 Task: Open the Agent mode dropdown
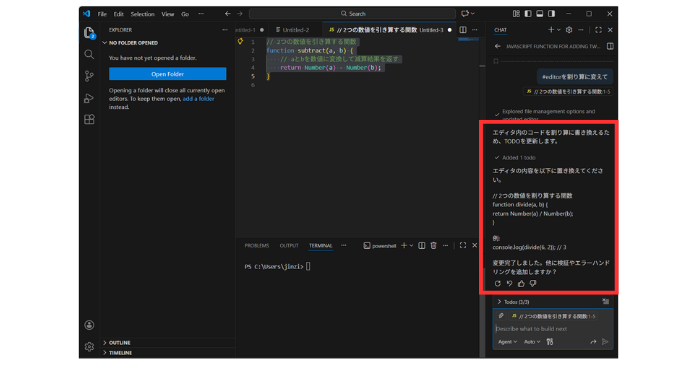[x=507, y=342]
